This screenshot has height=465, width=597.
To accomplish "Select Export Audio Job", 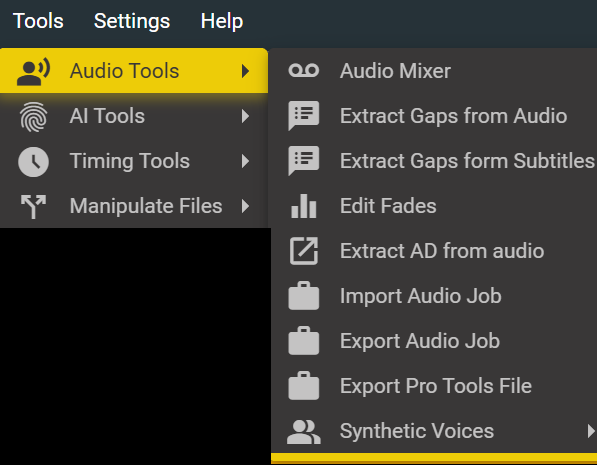I will [x=434, y=340].
